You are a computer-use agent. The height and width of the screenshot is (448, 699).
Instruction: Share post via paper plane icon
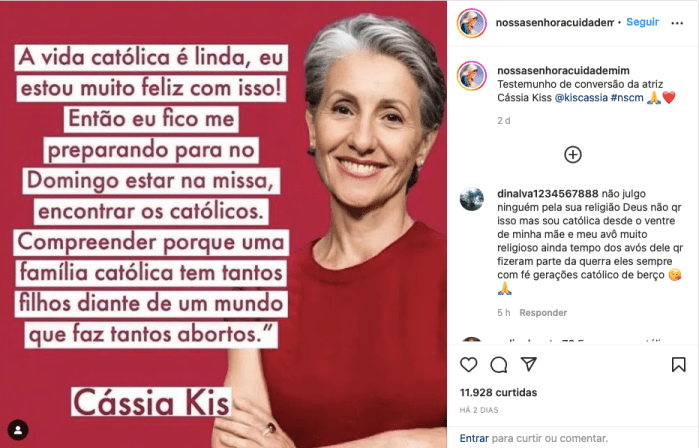[529, 364]
